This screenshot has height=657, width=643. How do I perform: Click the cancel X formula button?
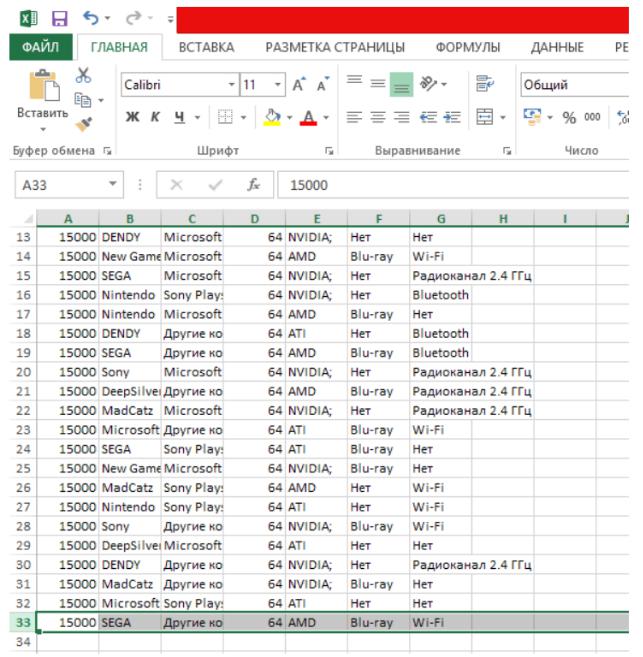(x=176, y=184)
